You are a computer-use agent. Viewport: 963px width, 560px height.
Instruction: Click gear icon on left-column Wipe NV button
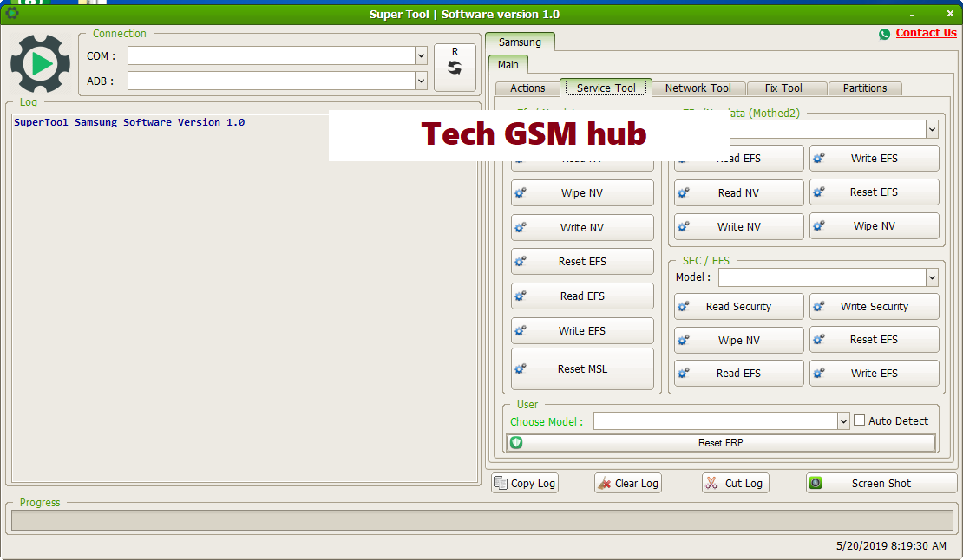tap(521, 193)
